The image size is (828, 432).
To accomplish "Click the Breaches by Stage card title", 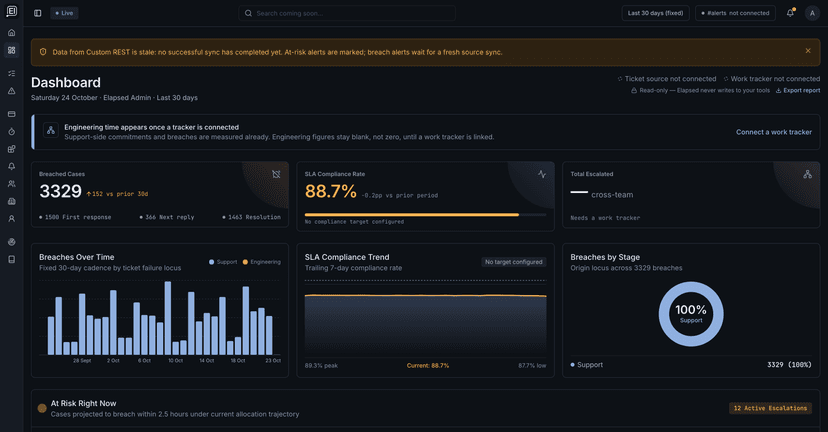I will pos(605,257).
